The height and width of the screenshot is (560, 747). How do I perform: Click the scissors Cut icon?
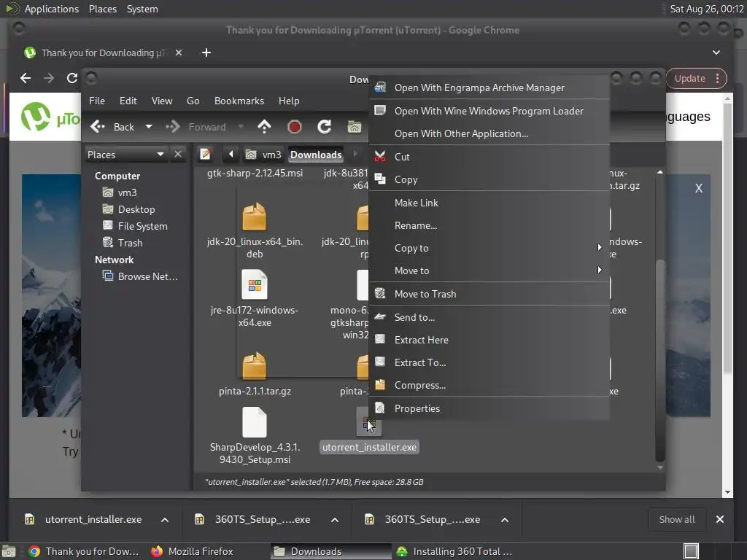(379, 156)
